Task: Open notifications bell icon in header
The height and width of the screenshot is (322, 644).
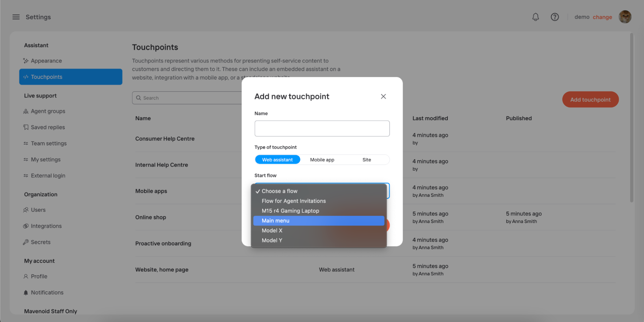Action: coord(535,17)
